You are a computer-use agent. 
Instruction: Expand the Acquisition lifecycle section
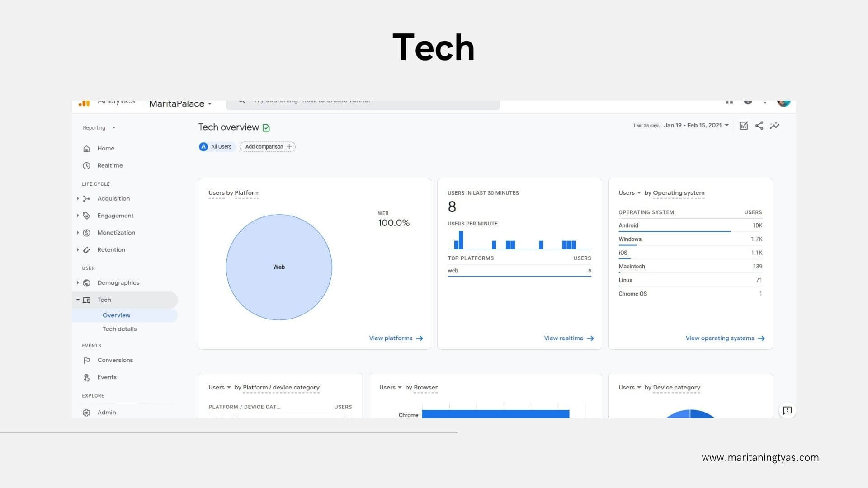pos(78,198)
